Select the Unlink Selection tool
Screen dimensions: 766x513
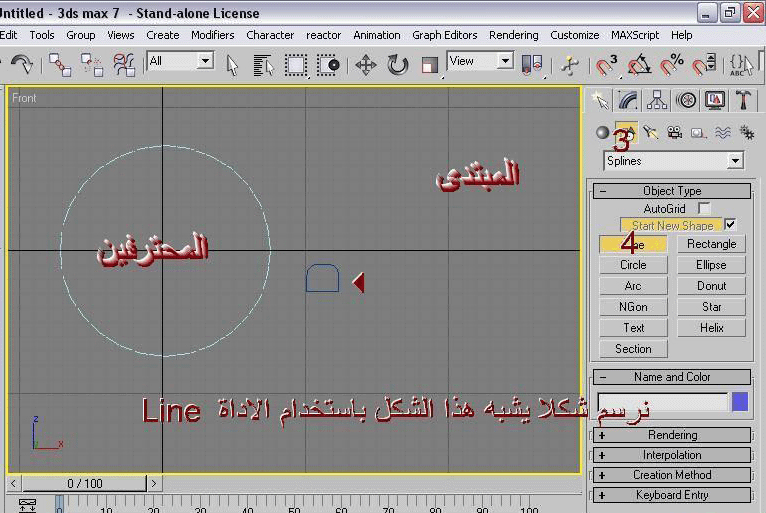click(91, 64)
